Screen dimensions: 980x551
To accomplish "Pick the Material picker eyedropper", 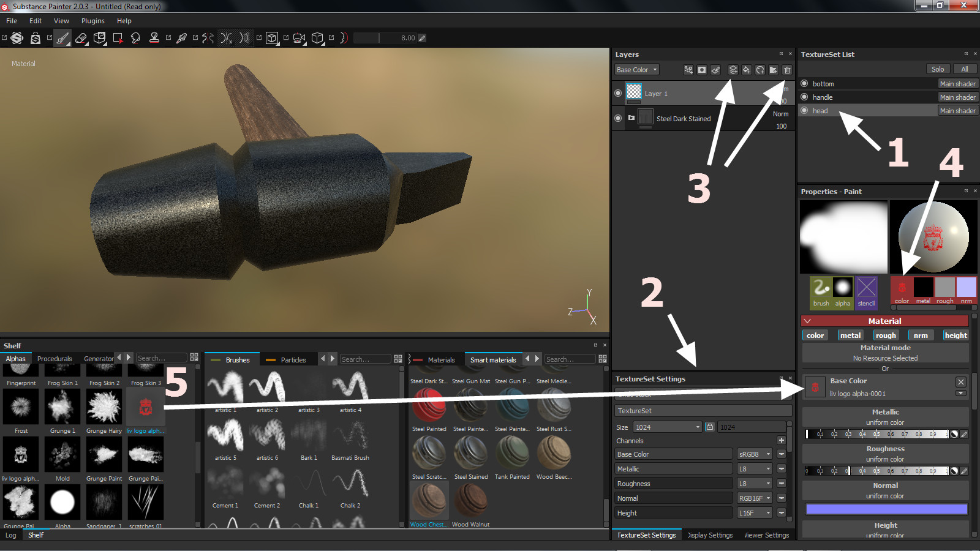I will [181, 38].
